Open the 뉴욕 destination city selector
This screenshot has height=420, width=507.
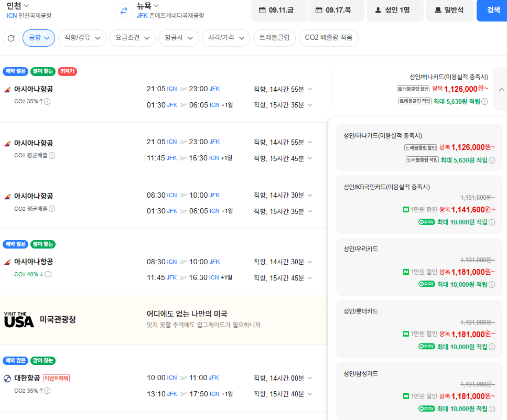click(x=147, y=5)
